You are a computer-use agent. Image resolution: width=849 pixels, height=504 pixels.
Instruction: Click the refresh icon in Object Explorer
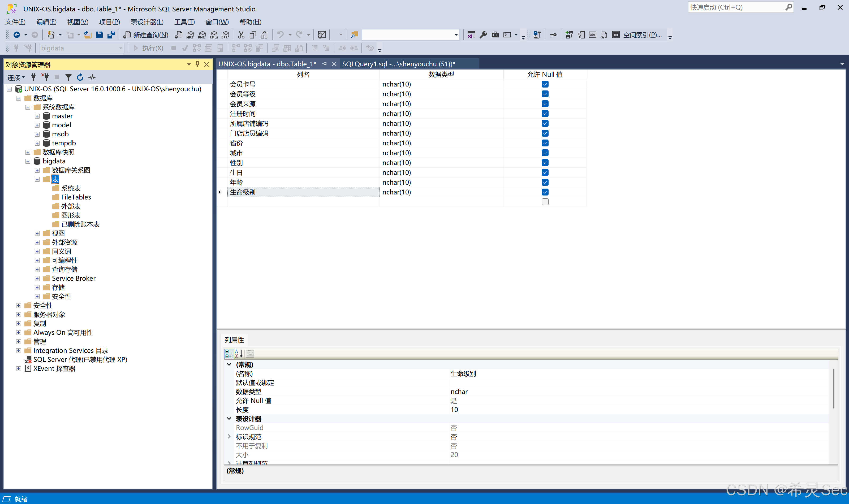pos(80,77)
